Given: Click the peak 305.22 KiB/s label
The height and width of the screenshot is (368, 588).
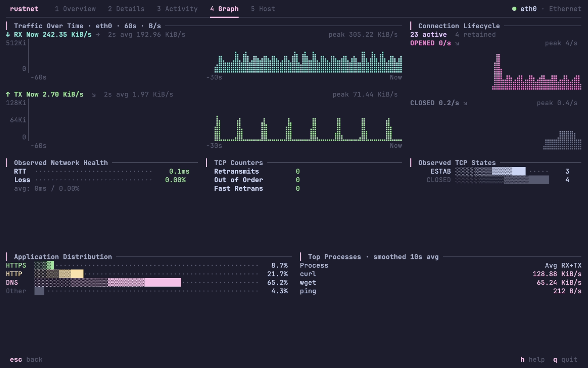Looking at the screenshot, I should pos(363,35).
